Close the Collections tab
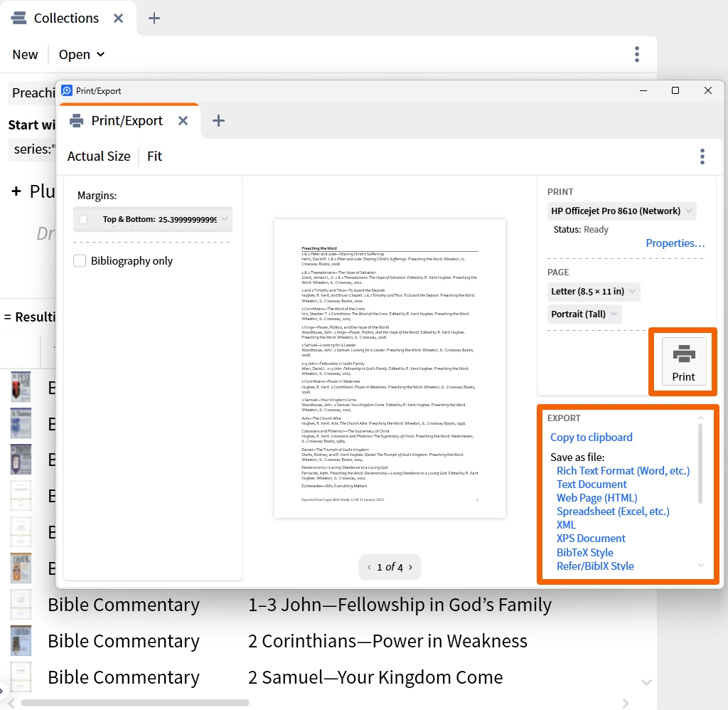This screenshot has width=728, height=710. coord(119,18)
